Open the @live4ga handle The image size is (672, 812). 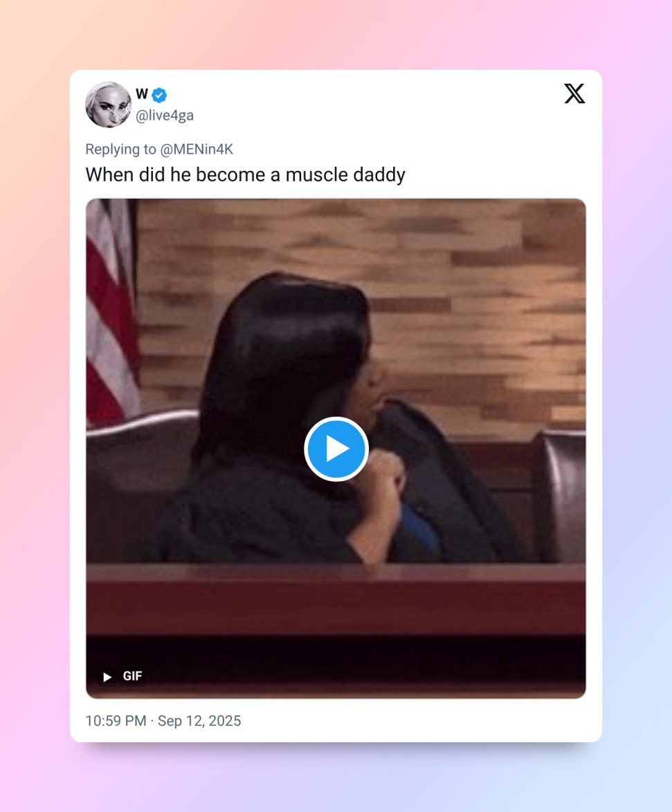(x=165, y=116)
